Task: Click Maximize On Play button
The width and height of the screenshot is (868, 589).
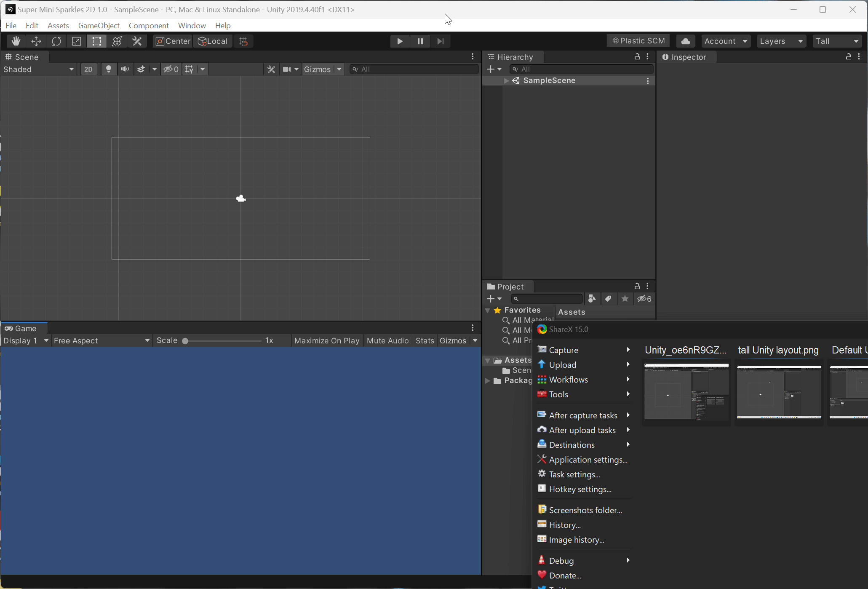Action: pyautogui.click(x=327, y=340)
